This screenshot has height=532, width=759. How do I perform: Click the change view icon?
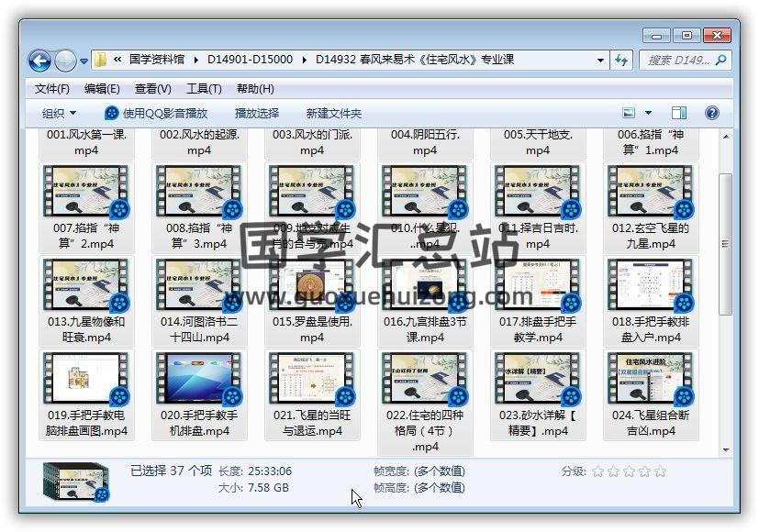tap(629, 113)
